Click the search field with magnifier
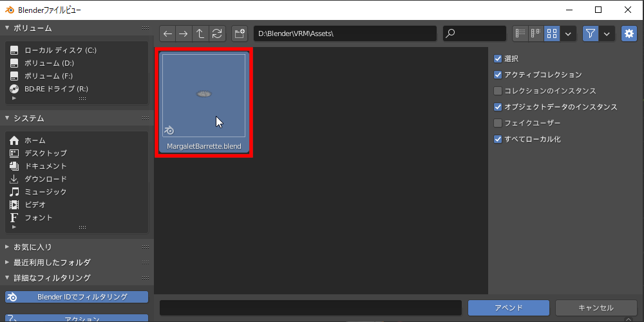The image size is (644, 322). 475,33
